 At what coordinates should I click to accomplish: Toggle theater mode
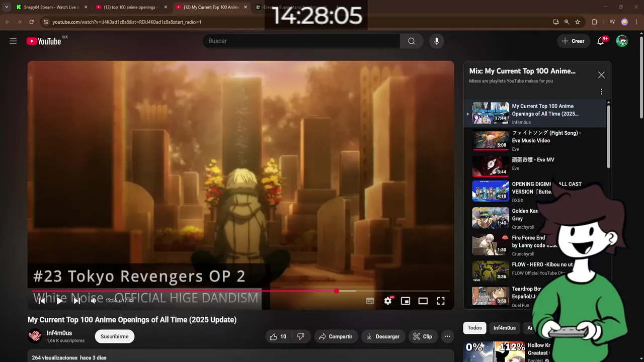(423, 301)
